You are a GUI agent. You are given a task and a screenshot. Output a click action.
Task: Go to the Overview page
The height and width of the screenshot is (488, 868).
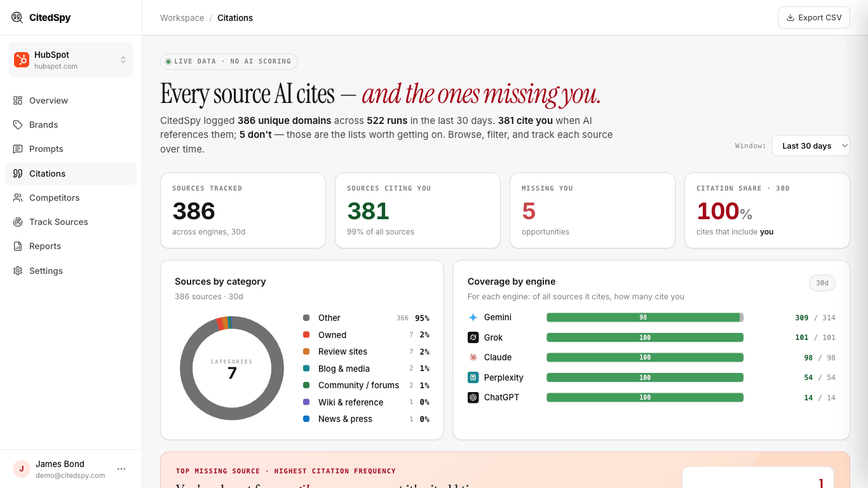point(71,100)
